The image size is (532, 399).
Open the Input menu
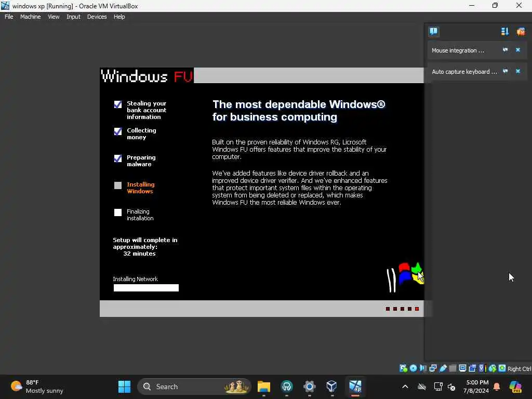(x=73, y=17)
